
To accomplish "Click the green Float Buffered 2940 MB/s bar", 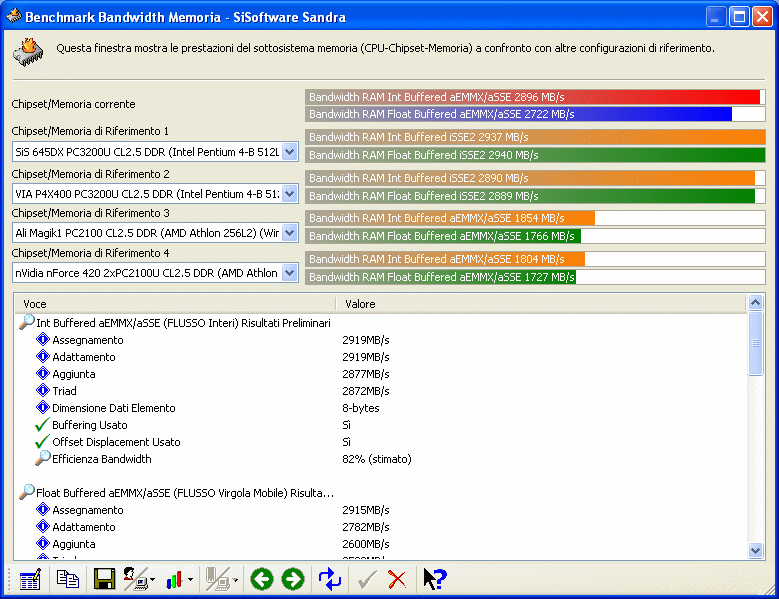I will click(x=535, y=155).
